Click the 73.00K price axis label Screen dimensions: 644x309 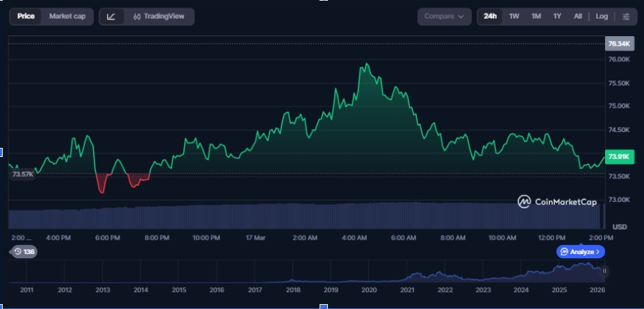618,200
